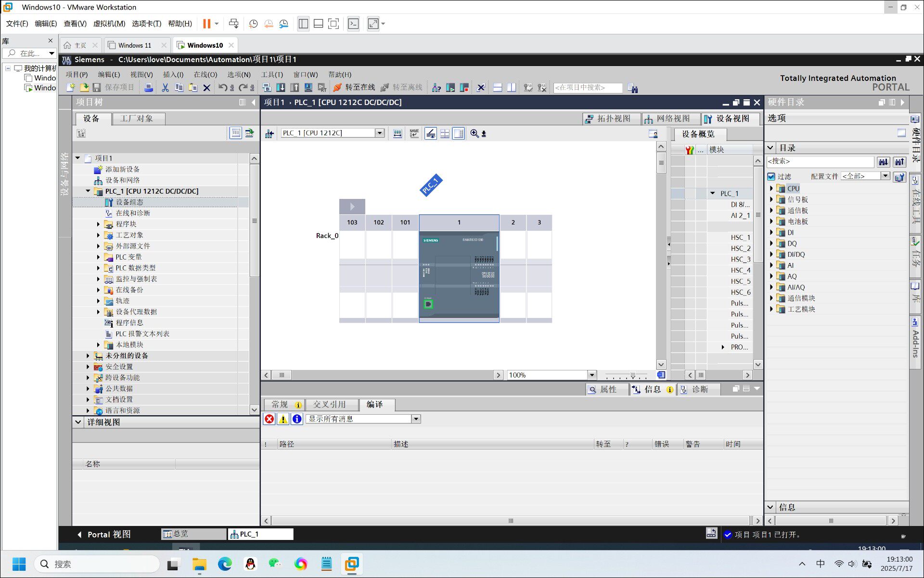Switch to the 网络视图 tab
This screenshot has height=578, width=924.
tap(667, 118)
